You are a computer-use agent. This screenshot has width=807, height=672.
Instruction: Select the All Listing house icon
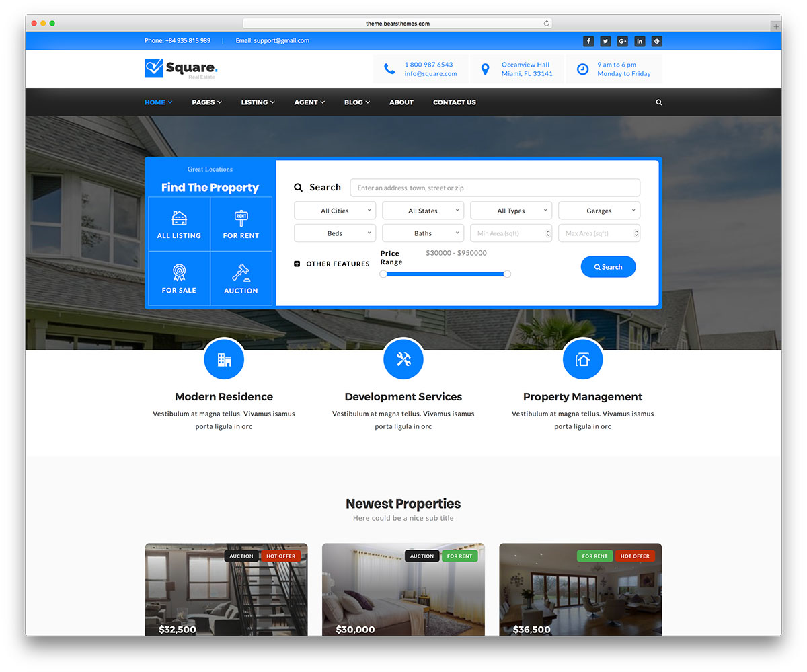(x=179, y=218)
